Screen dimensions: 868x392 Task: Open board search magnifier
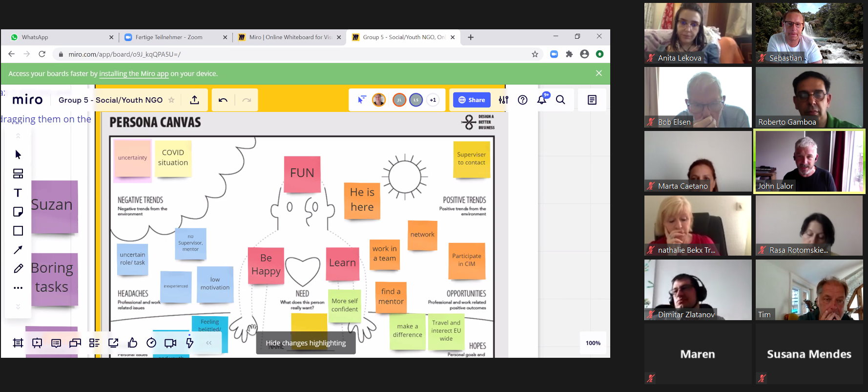click(560, 100)
